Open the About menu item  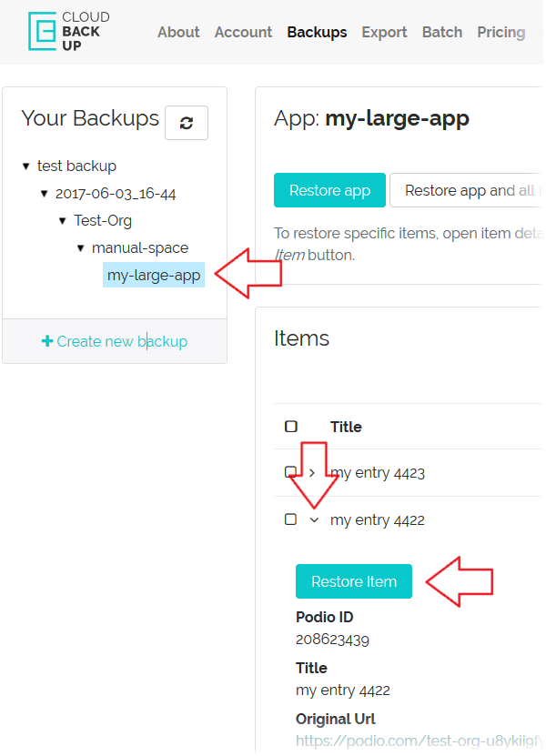178,32
